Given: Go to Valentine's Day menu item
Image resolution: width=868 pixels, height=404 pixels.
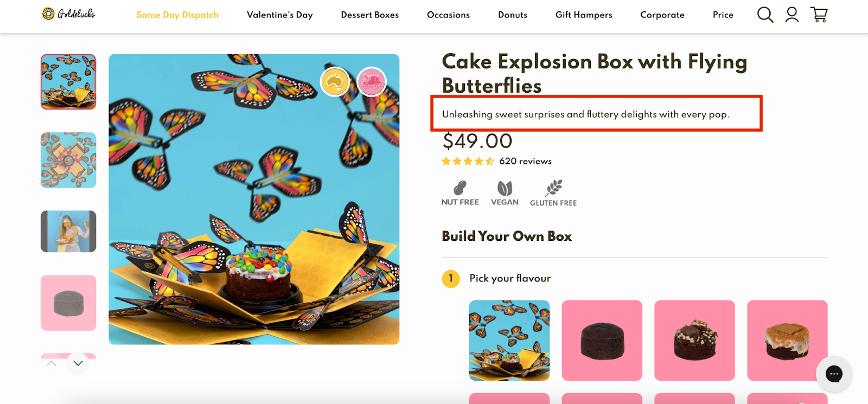Looking at the screenshot, I should pos(280,15).
